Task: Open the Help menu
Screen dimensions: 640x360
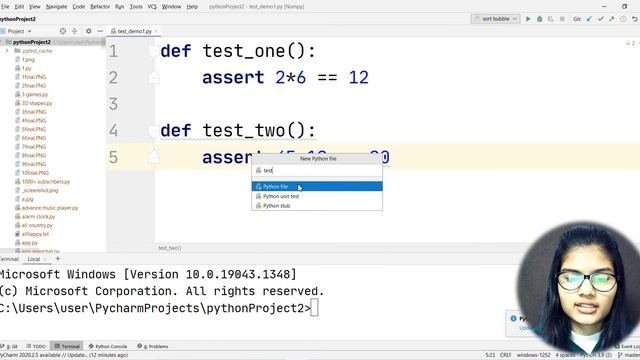Action: click(x=192, y=7)
